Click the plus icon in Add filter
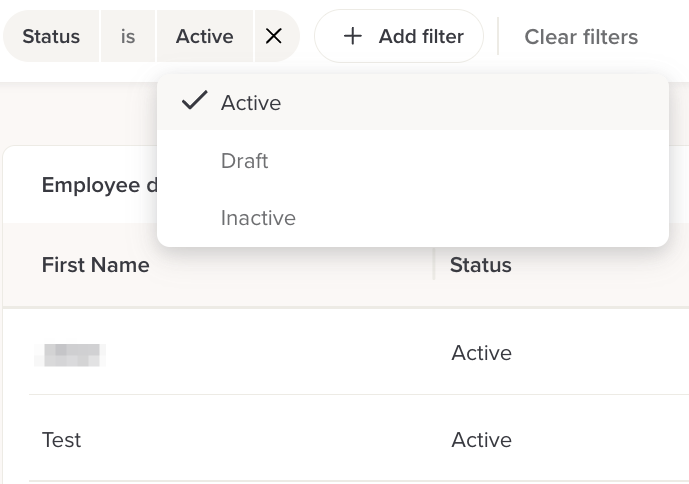 click(x=352, y=37)
